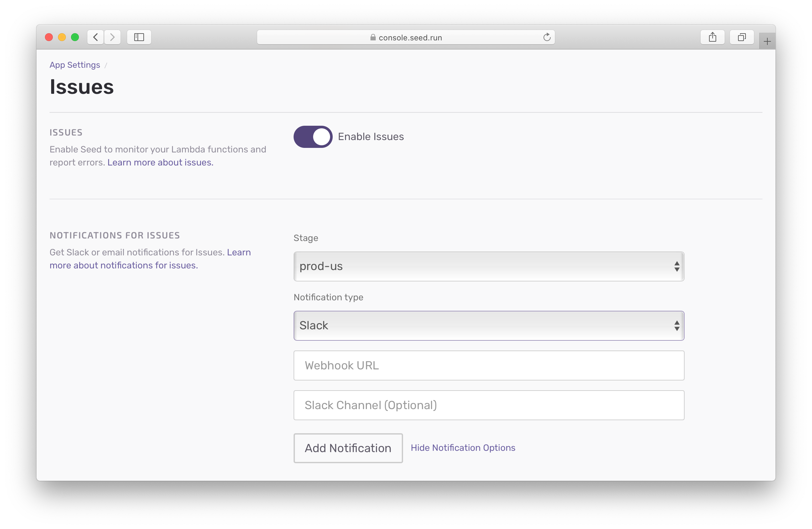Disable the Enable Issues toggle
812x529 pixels.
point(313,137)
